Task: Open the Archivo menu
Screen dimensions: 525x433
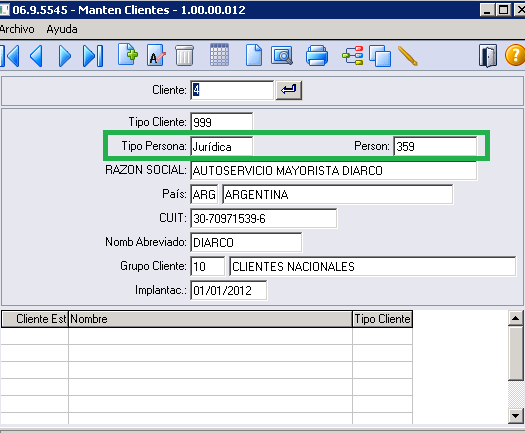Action: [17, 29]
